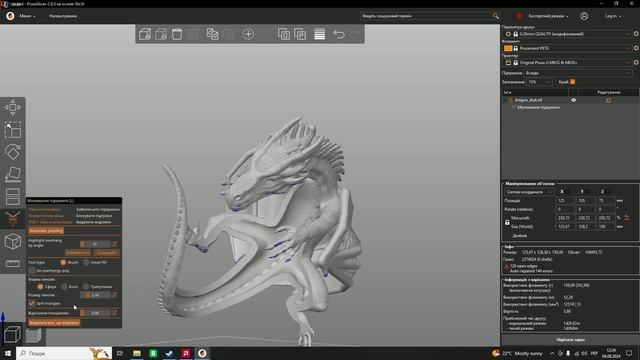Open print settings gear for 0.20mm QUALITY
Viewport: 640px width, 360px height.
636,34
